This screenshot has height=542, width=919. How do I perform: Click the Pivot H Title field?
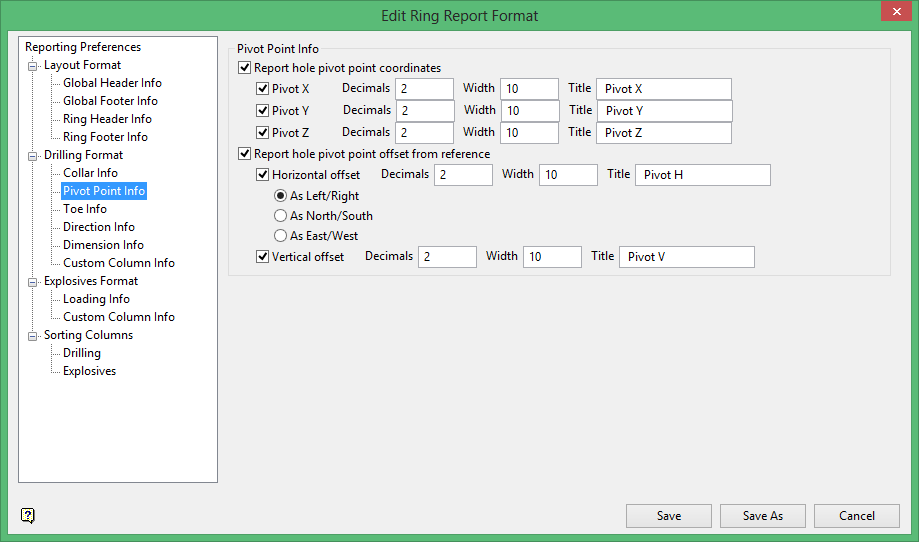tap(703, 175)
